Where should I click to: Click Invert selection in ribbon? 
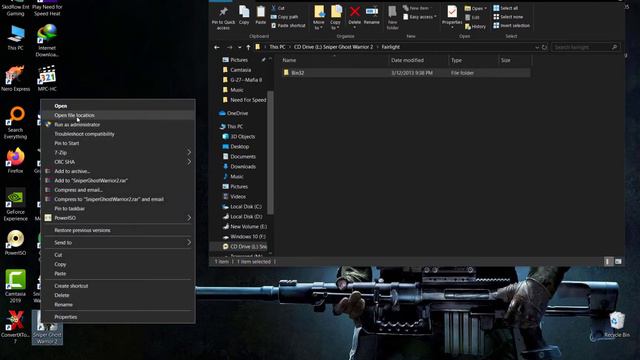(x=511, y=25)
